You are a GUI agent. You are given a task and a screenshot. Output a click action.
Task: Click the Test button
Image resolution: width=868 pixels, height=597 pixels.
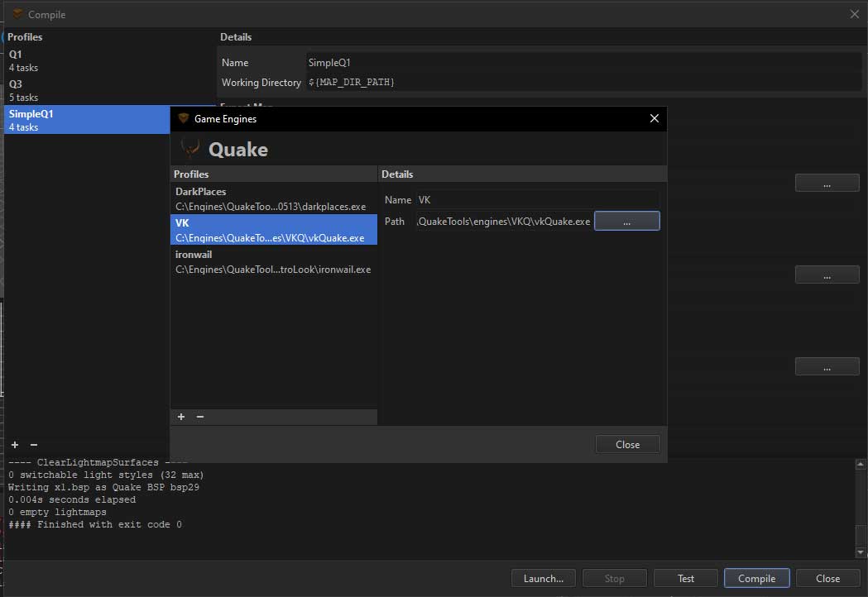[685, 578]
